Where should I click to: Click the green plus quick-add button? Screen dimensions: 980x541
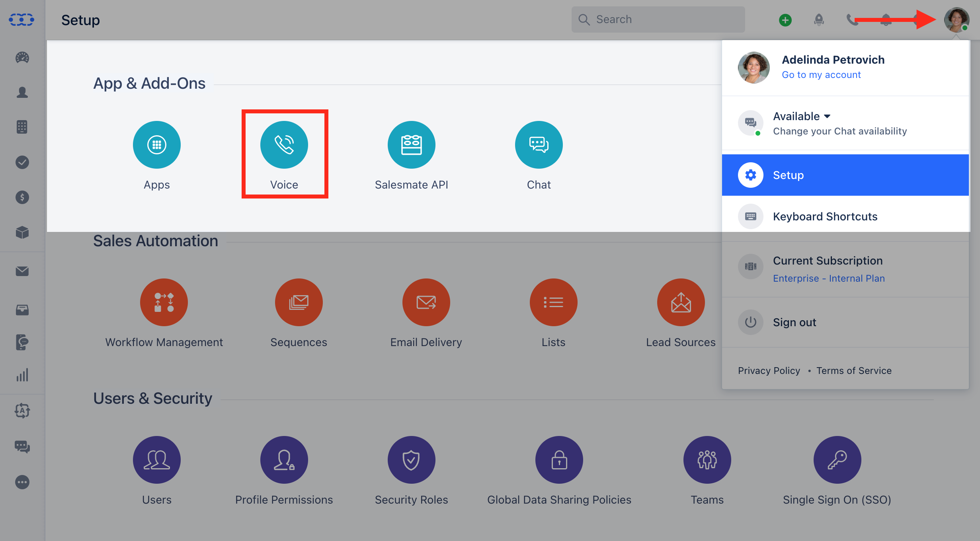click(x=785, y=20)
